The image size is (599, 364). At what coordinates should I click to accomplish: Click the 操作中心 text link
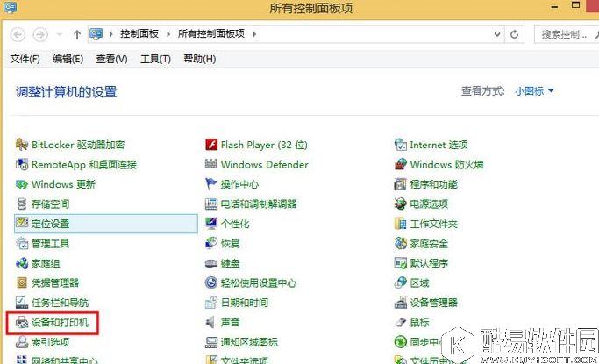coord(239,184)
